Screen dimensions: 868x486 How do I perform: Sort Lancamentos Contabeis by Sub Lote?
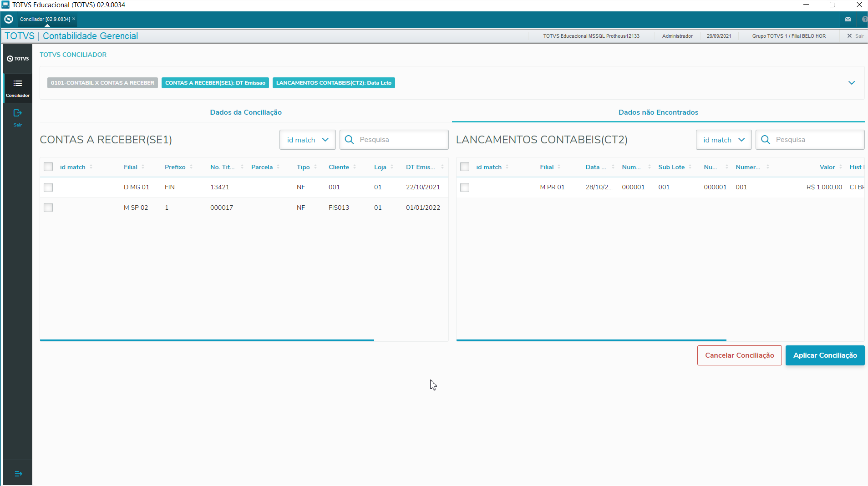690,167
